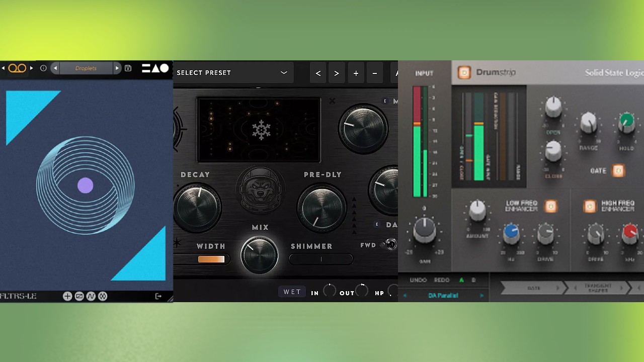This screenshot has height=362, width=644.
Task: Click the large knob right of reverb display
Action: click(x=363, y=129)
